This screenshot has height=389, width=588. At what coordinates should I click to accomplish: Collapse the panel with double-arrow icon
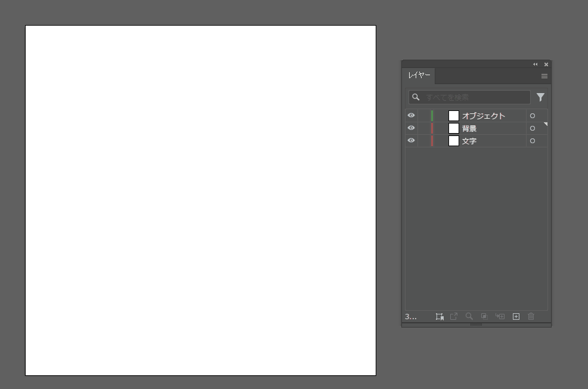point(535,64)
